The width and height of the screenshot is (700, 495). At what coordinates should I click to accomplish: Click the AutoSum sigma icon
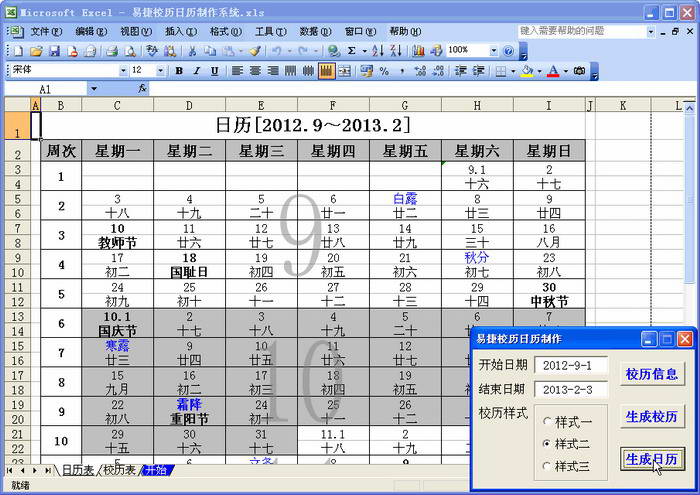click(352, 51)
